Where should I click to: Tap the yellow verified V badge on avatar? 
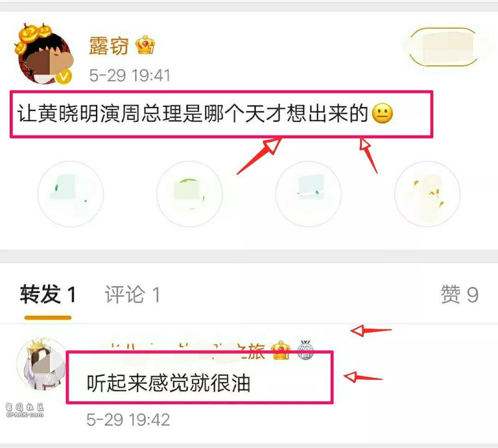tap(64, 77)
